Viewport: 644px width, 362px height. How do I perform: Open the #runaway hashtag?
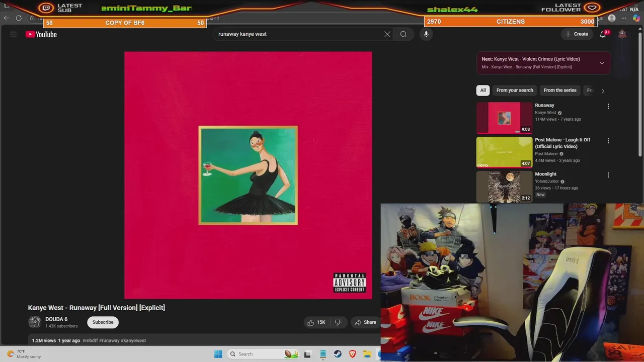pyautogui.click(x=109, y=340)
